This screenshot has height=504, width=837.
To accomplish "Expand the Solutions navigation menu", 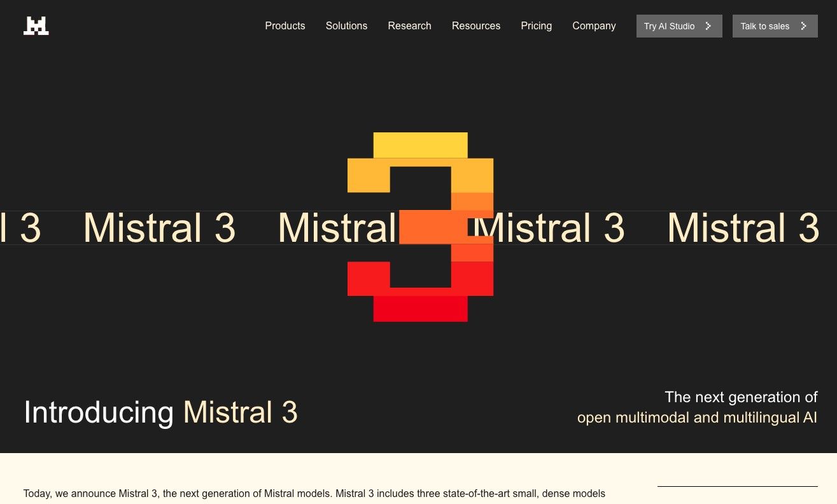I will point(346,26).
